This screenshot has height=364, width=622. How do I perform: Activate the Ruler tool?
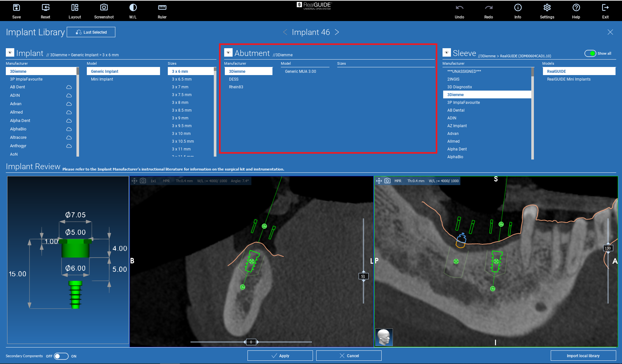pyautogui.click(x=162, y=8)
